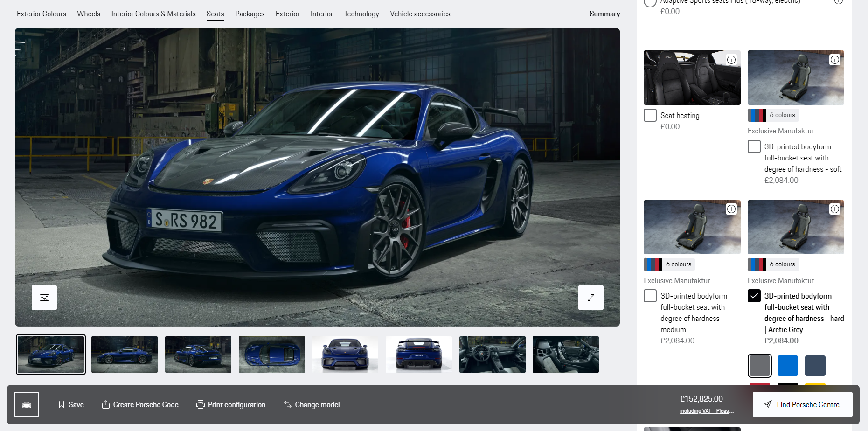868x431 pixels.
Task: Select side profile view thumbnail
Action: pos(125,355)
